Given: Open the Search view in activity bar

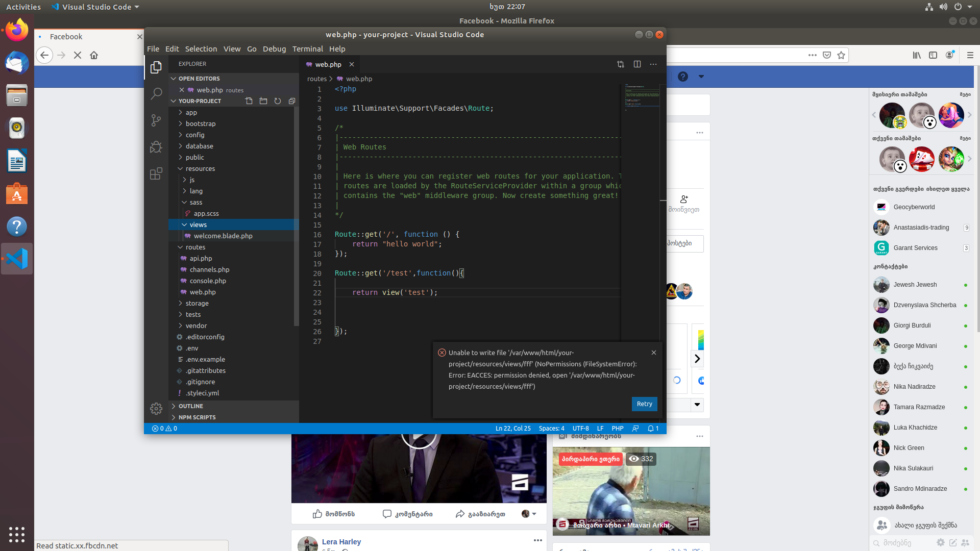Looking at the screenshot, I should point(156,94).
